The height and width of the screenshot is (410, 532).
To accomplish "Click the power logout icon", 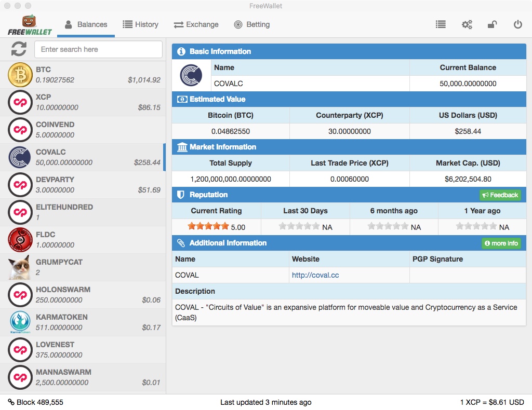I will 518,24.
